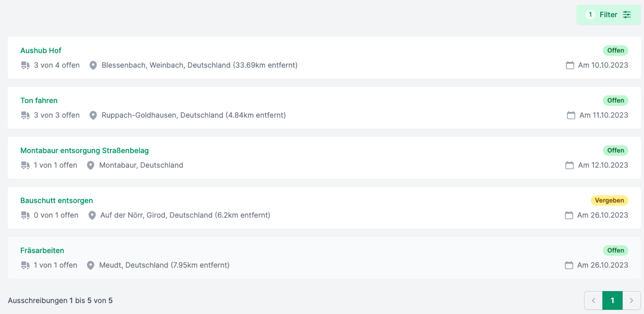Click the yellow Vergeben status badge
Screen dimensions: 644x314
pos(609,200)
